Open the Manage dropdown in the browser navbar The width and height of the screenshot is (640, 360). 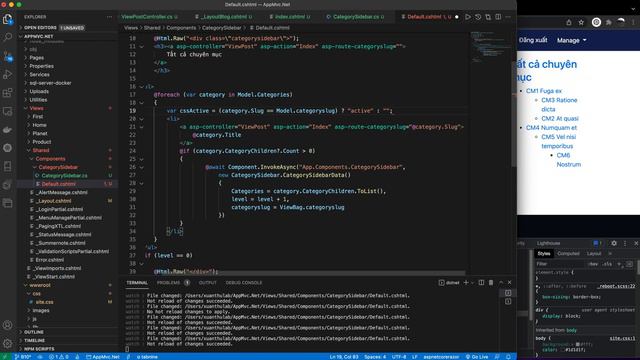click(571, 40)
